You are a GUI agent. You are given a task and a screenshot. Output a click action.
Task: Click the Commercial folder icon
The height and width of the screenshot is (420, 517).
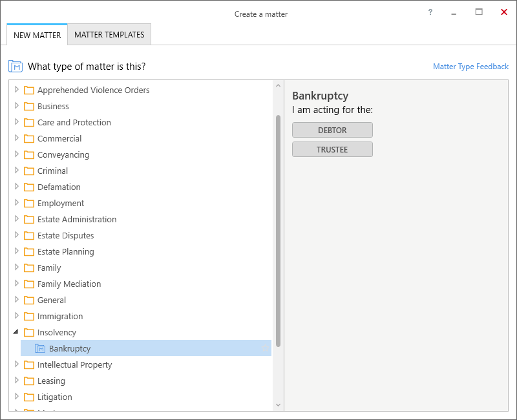29,138
